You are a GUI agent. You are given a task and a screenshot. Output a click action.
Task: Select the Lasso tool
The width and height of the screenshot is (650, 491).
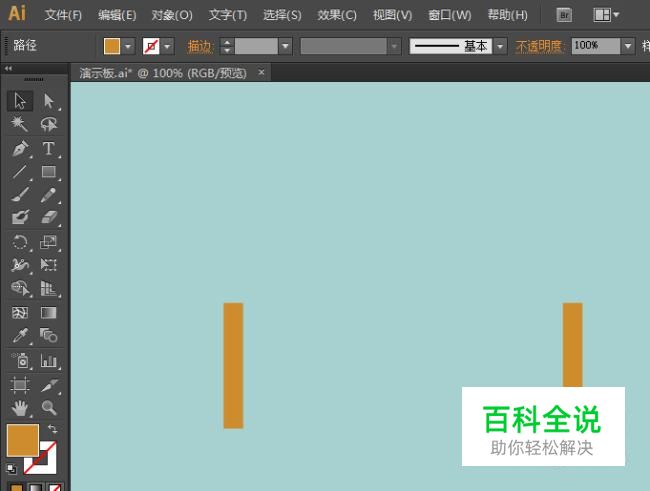[49, 124]
